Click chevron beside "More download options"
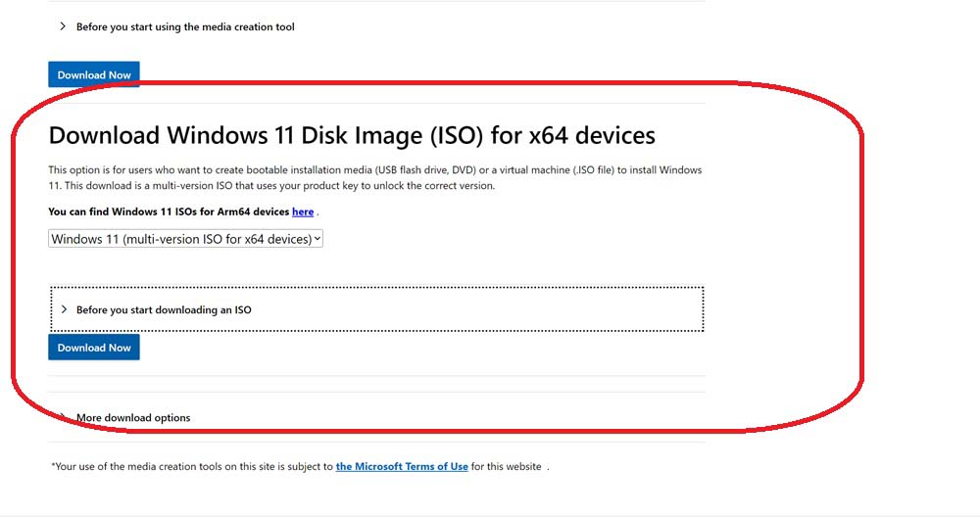 pos(64,418)
